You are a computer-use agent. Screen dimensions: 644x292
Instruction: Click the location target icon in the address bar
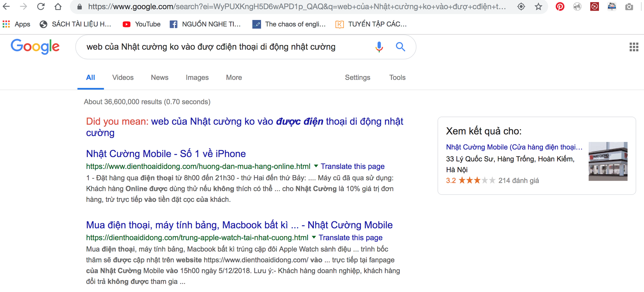(521, 6)
